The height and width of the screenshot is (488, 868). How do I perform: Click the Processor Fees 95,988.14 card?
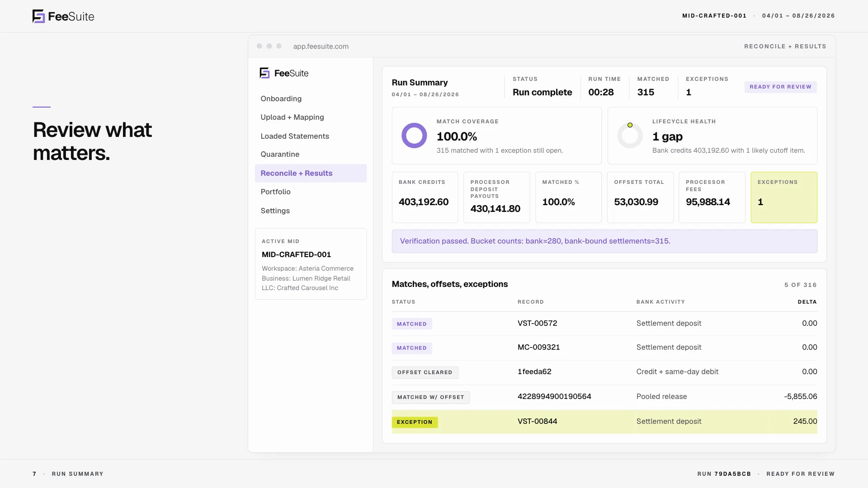click(712, 197)
